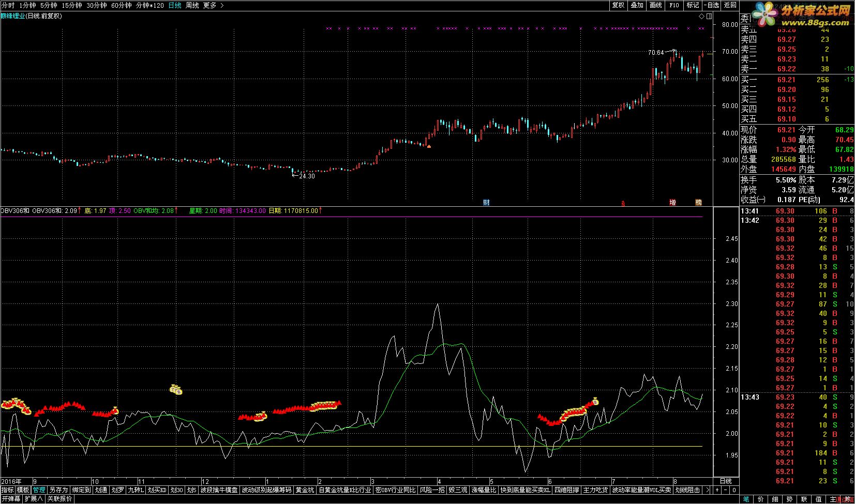The image size is (855, 504).
Task: Click the 榜 ranking marker icon
Action: [x=698, y=202]
